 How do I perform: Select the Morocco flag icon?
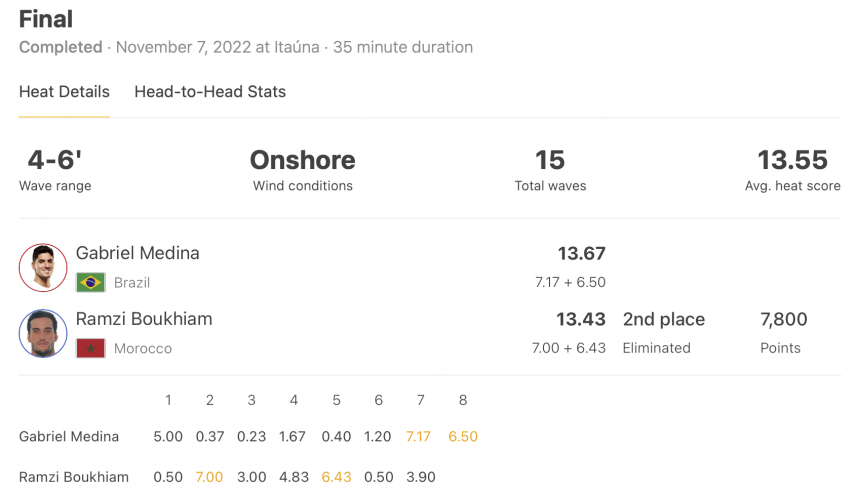91,348
